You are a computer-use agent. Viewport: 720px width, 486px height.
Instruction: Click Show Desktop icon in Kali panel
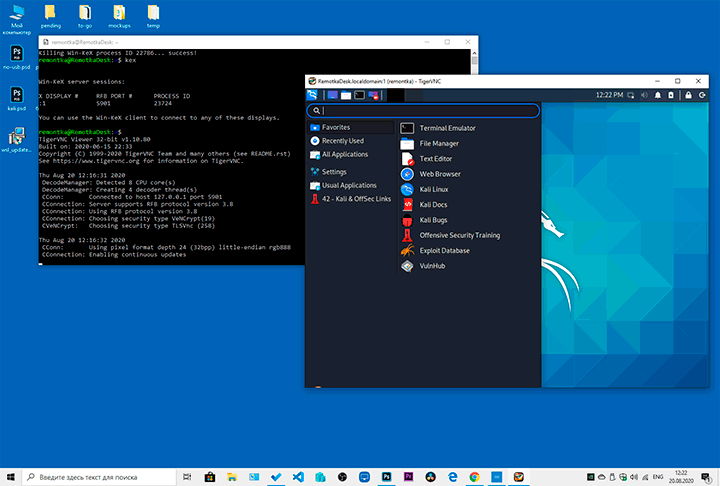[x=332, y=95]
